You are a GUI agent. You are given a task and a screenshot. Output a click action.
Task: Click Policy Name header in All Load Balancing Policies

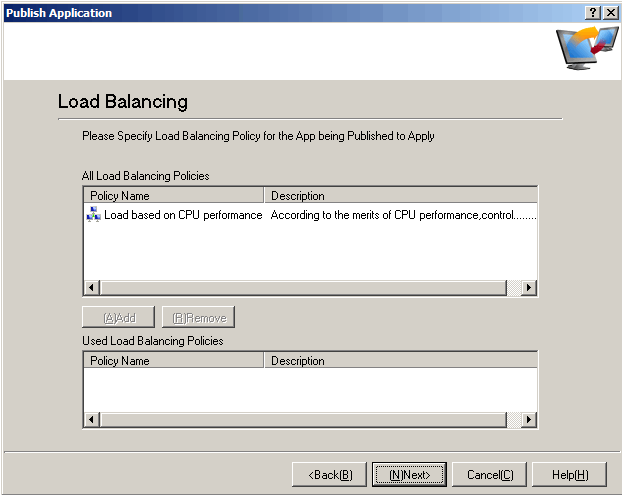[x=174, y=195]
